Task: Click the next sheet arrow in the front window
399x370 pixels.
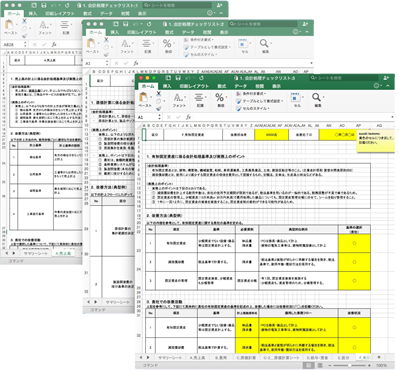Action: (x=148, y=357)
